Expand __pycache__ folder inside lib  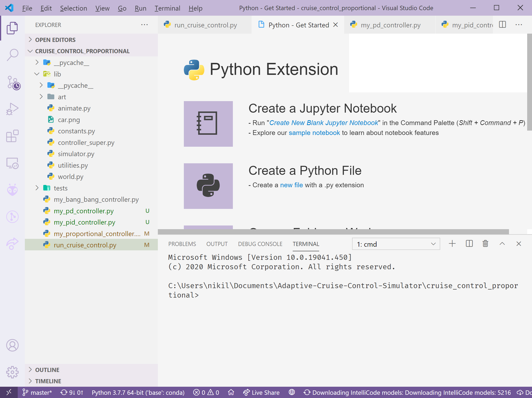pos(91,85)
